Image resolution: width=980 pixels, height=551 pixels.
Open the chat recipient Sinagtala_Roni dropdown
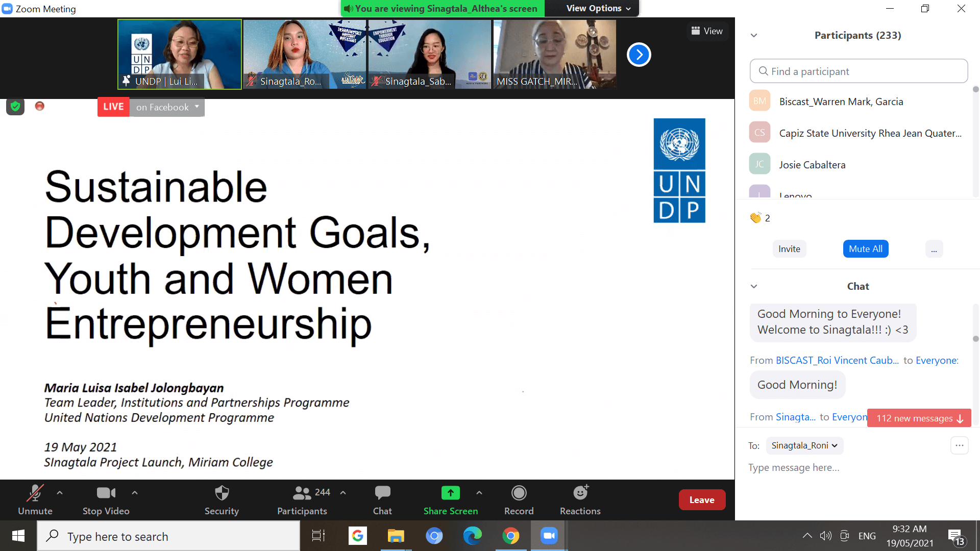pos(804,445)
